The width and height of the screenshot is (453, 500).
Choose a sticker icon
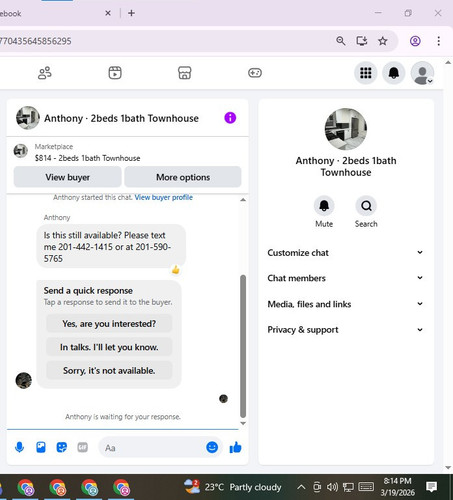[62, 447]
